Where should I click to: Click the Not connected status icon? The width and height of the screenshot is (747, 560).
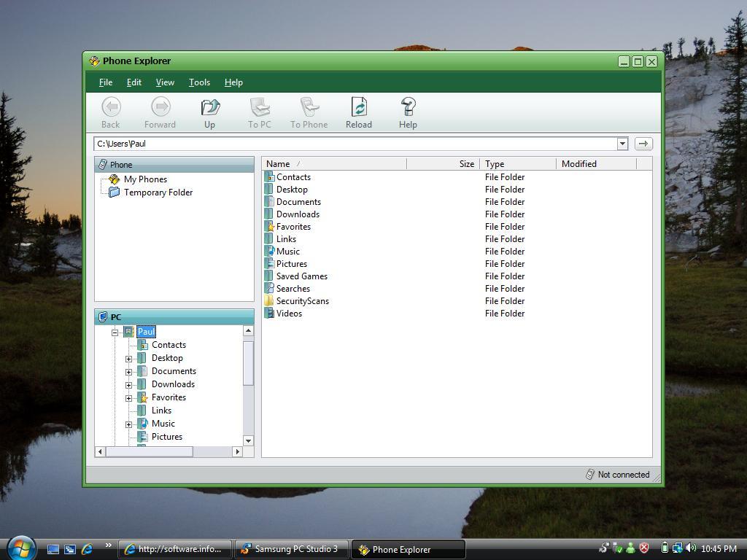coord(589,474)
